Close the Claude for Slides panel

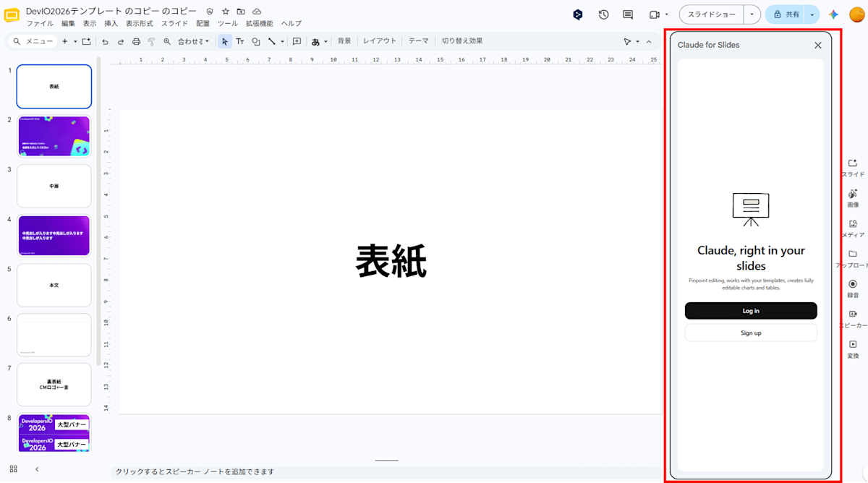[x=818, y=45]
